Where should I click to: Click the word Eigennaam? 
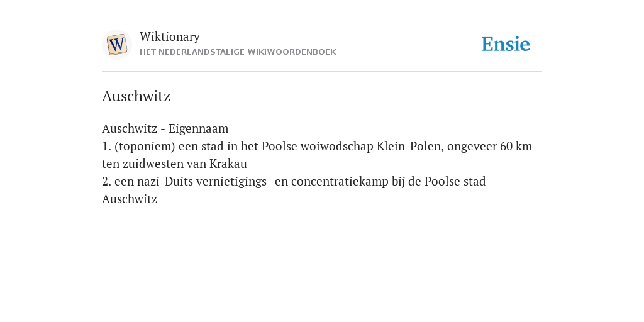[198, 128]
